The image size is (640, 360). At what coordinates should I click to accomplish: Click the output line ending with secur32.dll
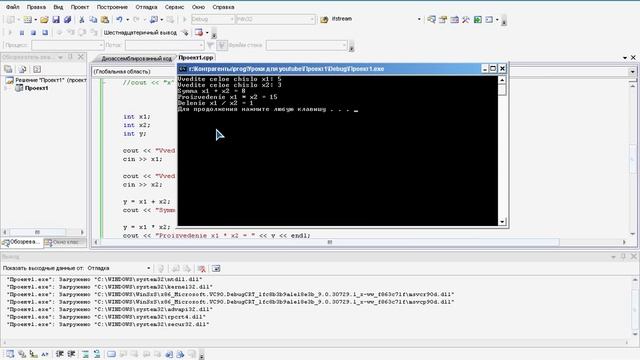coord(108,324)
